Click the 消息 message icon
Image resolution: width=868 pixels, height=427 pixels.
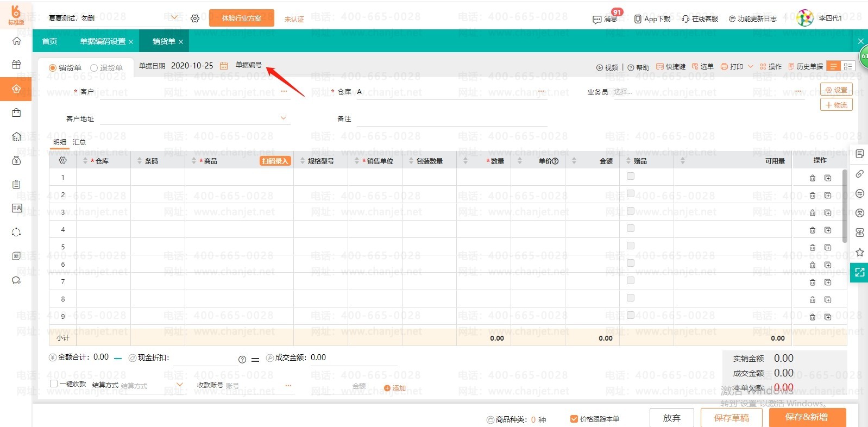[x=597, y=19]
